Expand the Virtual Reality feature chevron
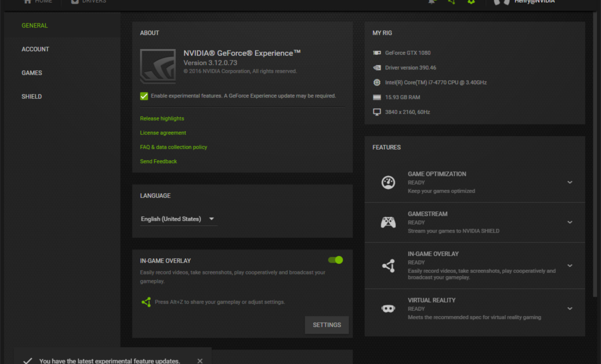Viewport: 601px width, 364px height. click(570, 308)
